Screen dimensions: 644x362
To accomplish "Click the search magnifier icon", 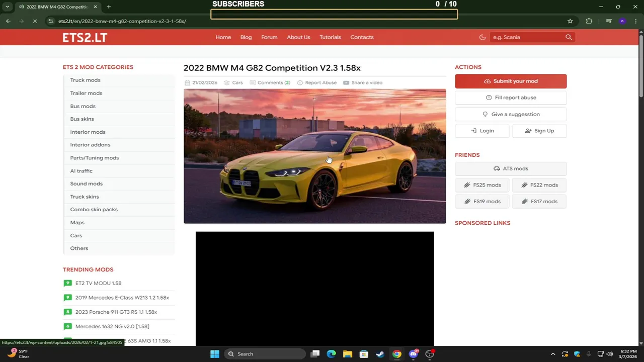I will [569, 37].
